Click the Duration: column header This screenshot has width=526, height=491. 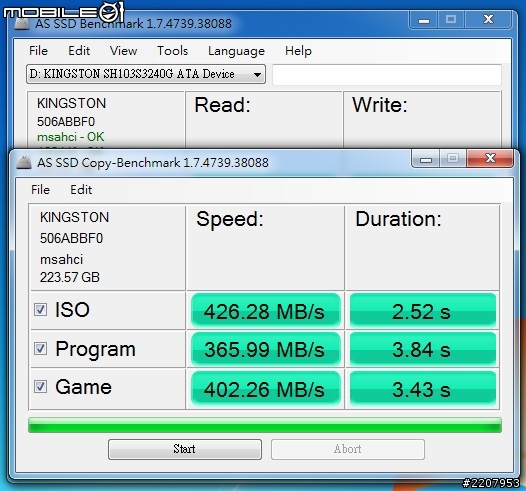pos(398,219)
